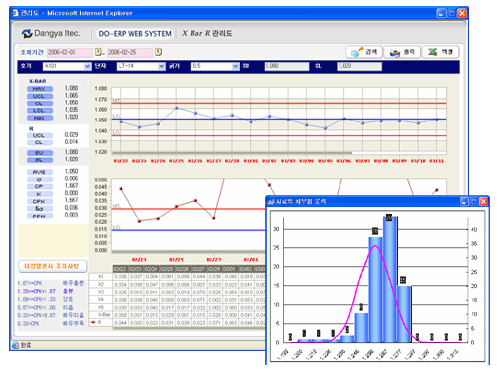Click the 03/11 date label on X-Bar axis
The width and height of the screenshot is (500, 375).
[x=437, y=161]
